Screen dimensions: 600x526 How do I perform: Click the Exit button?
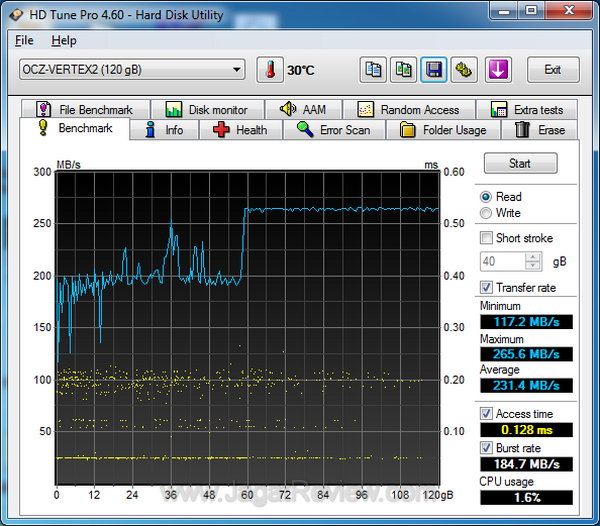pos(552,70)
